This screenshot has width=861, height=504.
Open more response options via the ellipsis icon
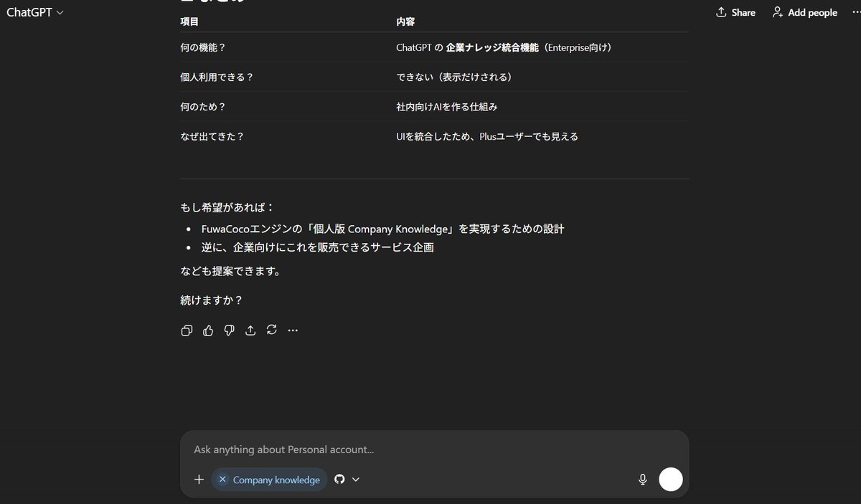click(293, 330)
